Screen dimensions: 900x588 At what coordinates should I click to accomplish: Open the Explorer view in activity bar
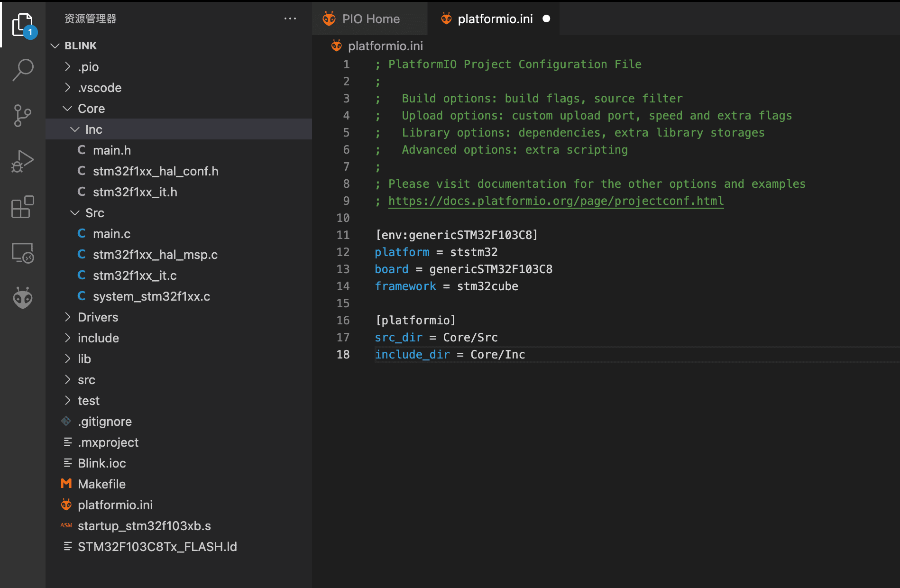pyautogui.click(x=22, y=25)
